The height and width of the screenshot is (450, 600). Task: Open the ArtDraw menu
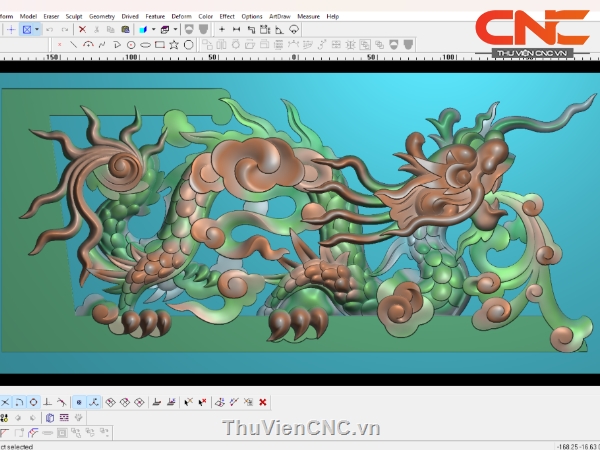(279, 16)
